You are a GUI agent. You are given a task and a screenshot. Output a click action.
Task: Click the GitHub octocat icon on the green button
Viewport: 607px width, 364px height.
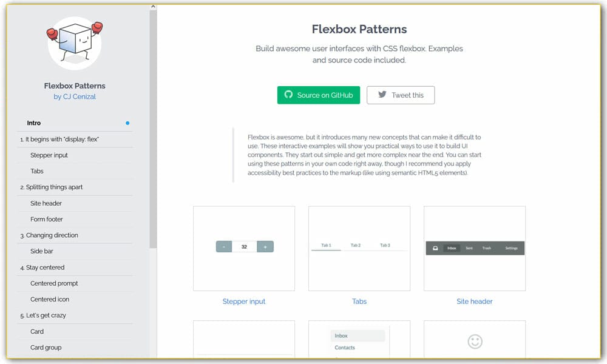[288, 95]
